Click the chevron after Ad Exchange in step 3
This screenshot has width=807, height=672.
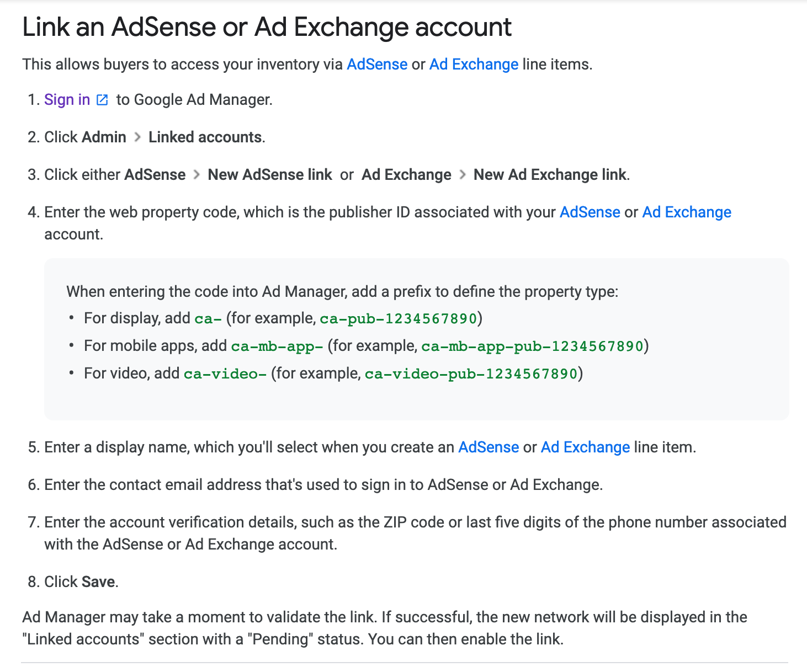pos(463,175)
